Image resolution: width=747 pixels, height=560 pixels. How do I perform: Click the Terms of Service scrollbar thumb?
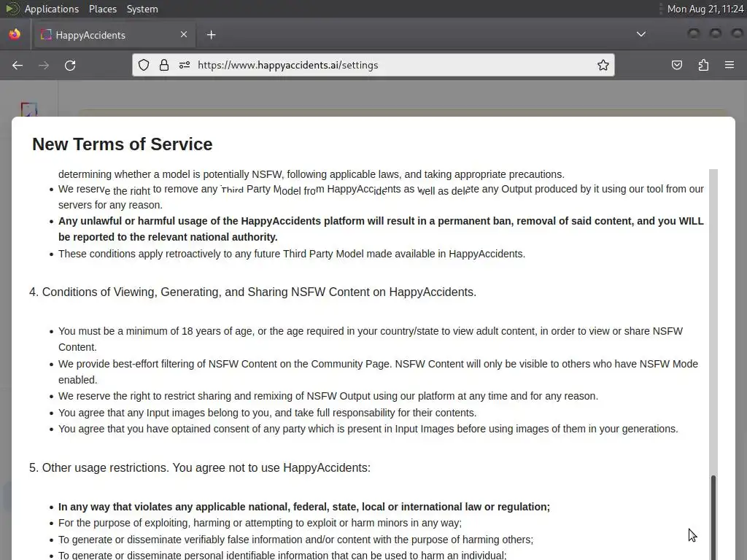(x=713, y=517)
